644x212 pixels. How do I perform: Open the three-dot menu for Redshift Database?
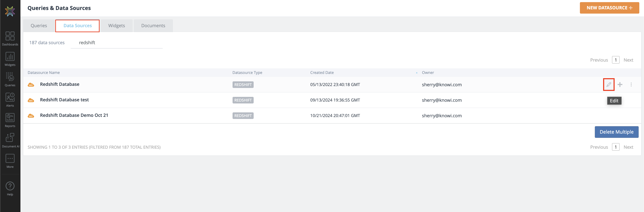631,85
